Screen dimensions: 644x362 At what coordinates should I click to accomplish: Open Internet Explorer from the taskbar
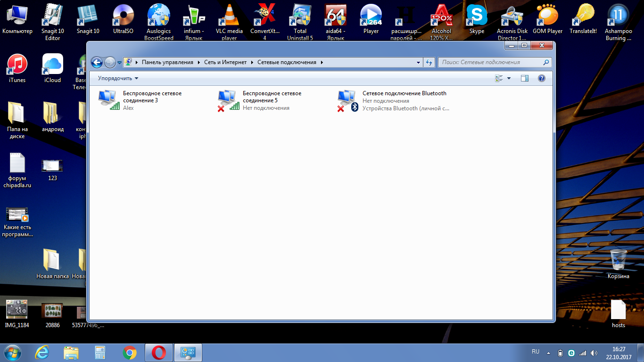43,352
